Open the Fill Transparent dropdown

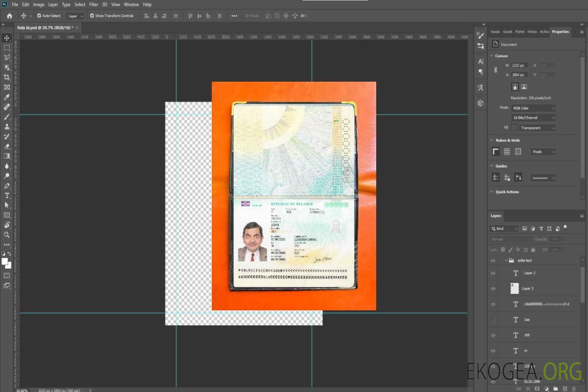tap(537, 128)
